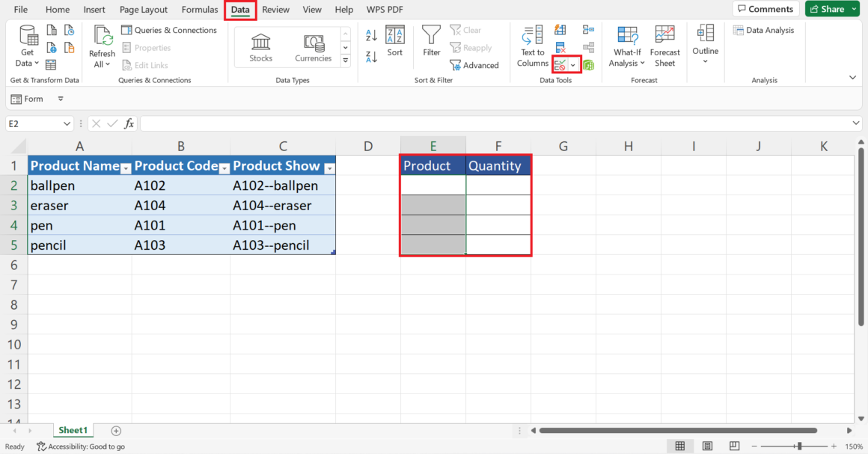This screenshot has height=454, width=868.
Task: Click the Sort A to Z icon
Action: pos(373,34)
